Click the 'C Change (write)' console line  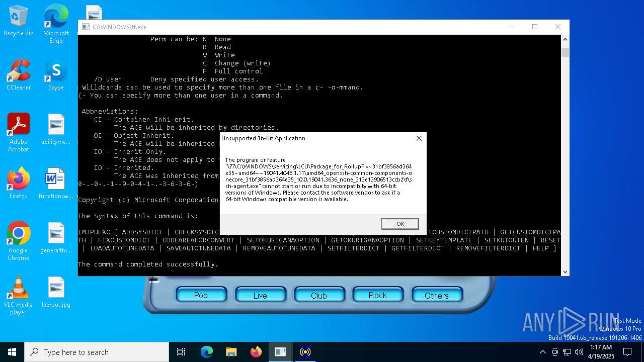tap(236, 63)
